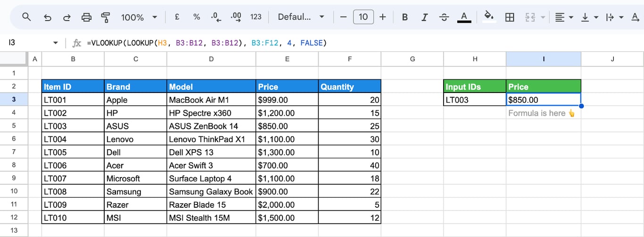This screenshot has height=237, width=644.
Task: Open vertical align dropdown
Action: (x=589, y=17)
